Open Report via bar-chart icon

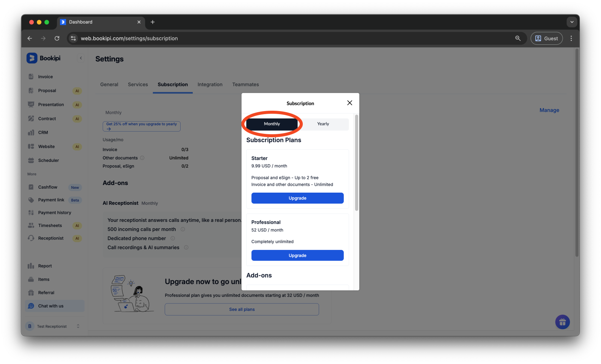pyautogui.click(x=31, y=266)
